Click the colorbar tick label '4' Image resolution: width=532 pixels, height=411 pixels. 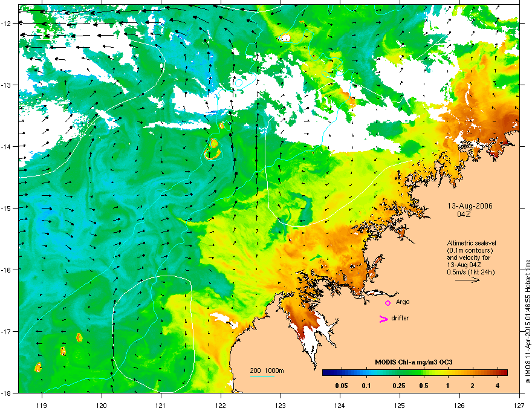tap(498, 386)
